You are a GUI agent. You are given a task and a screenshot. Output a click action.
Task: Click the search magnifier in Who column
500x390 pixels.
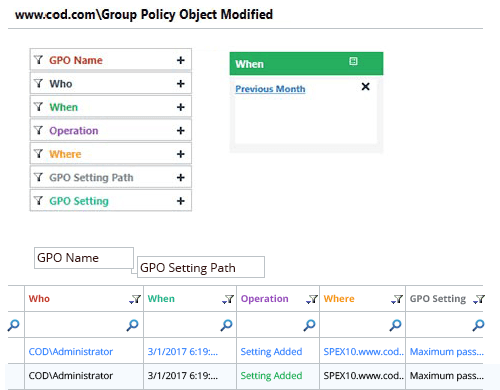132,325
